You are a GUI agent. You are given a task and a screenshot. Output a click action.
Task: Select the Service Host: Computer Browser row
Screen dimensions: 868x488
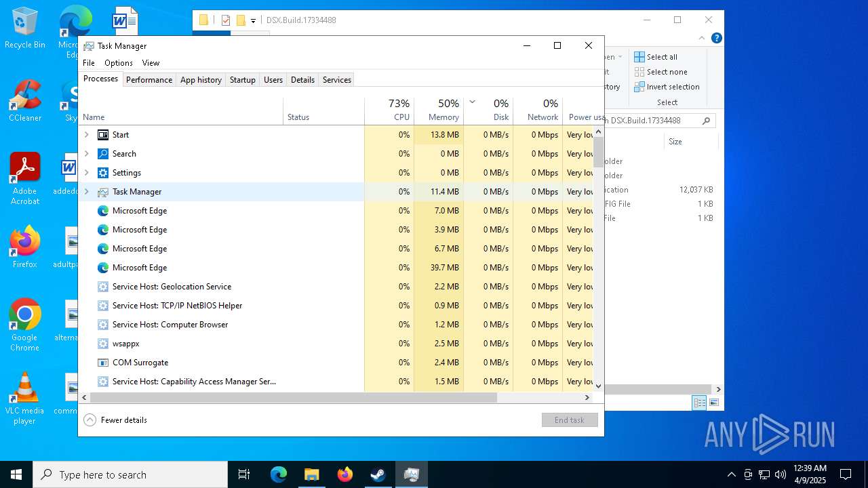tap(336, 325)
